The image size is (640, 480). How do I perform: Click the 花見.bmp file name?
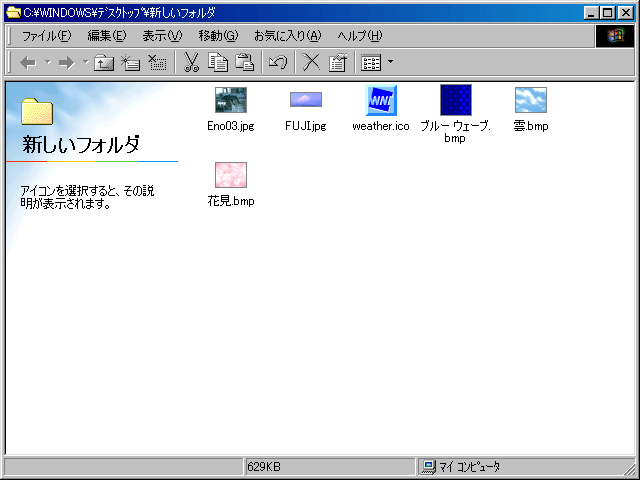click(x=231, y=201)
